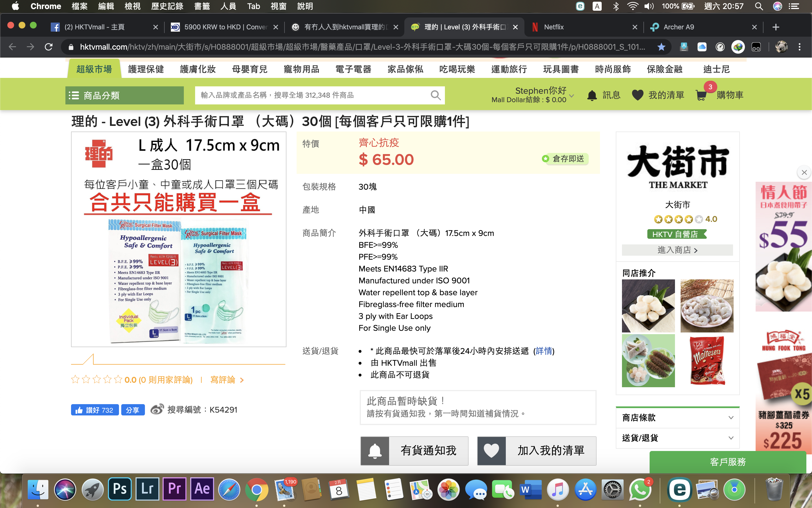Open a new browser tab
812x508 pixels.
point(776,27)
